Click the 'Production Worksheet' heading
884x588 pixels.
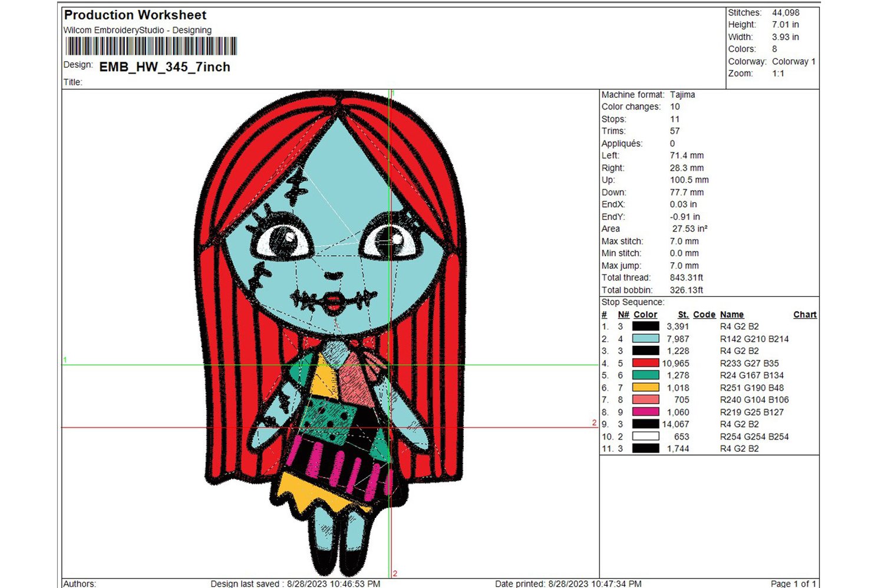(x=135, y=15)
